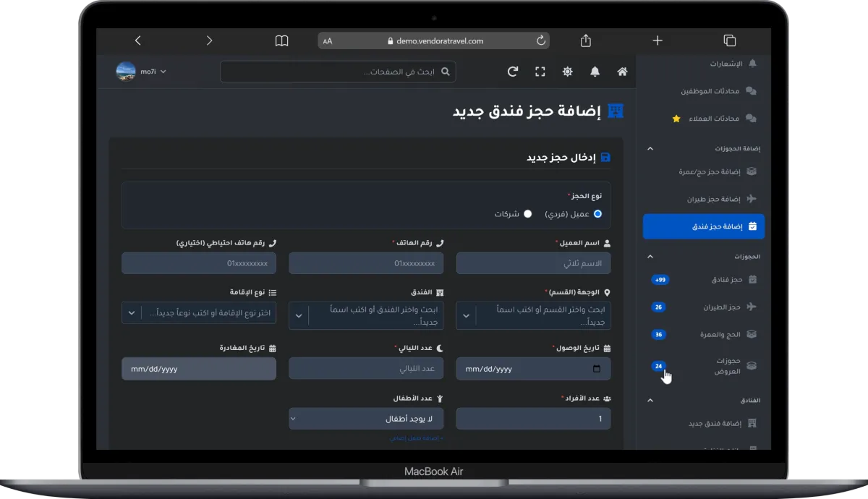This screenshot has width=868, height=499.
Task: Open the mo7i user menu
Action: click(x=142, y=72)
